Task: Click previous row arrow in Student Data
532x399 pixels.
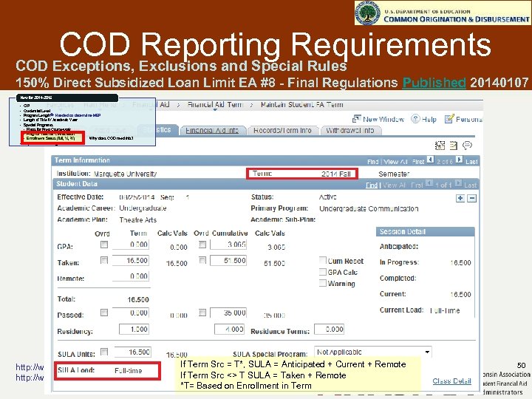Action: tap(429, 183)
